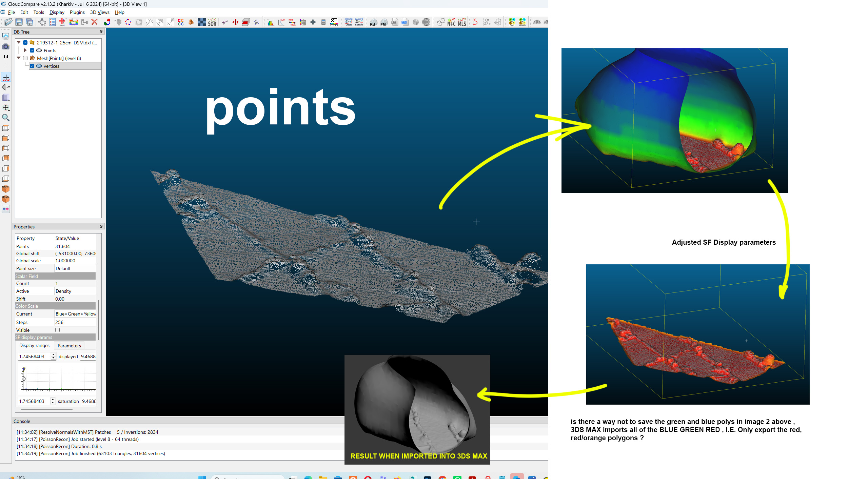Click the CSV export plugin icon
This screenshot has height=488, width=868.
click(405, 22)
